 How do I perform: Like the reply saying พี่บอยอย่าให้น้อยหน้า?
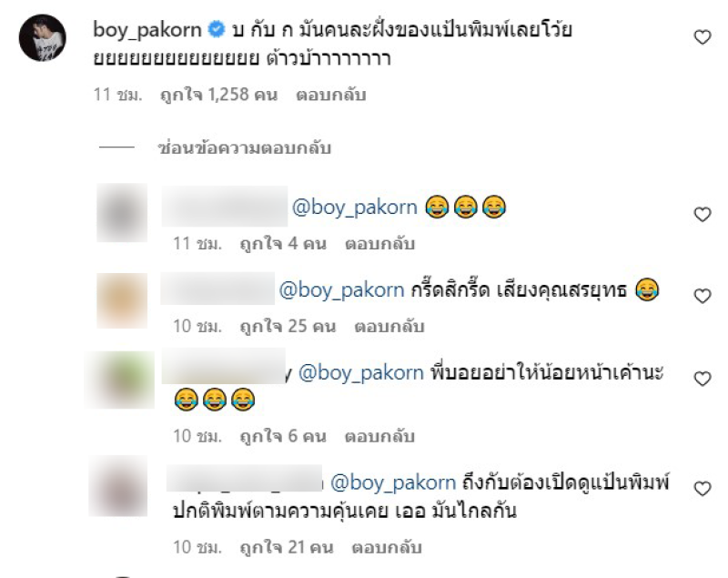702,379
